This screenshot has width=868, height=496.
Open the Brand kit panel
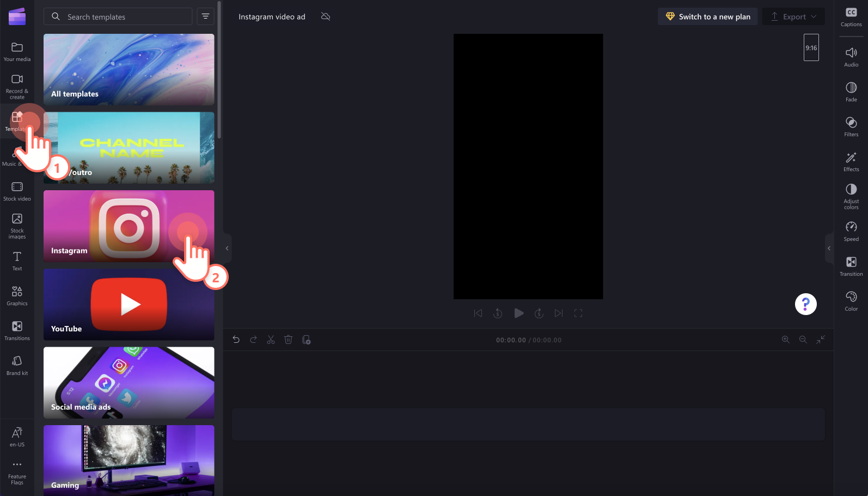[17, 366]
